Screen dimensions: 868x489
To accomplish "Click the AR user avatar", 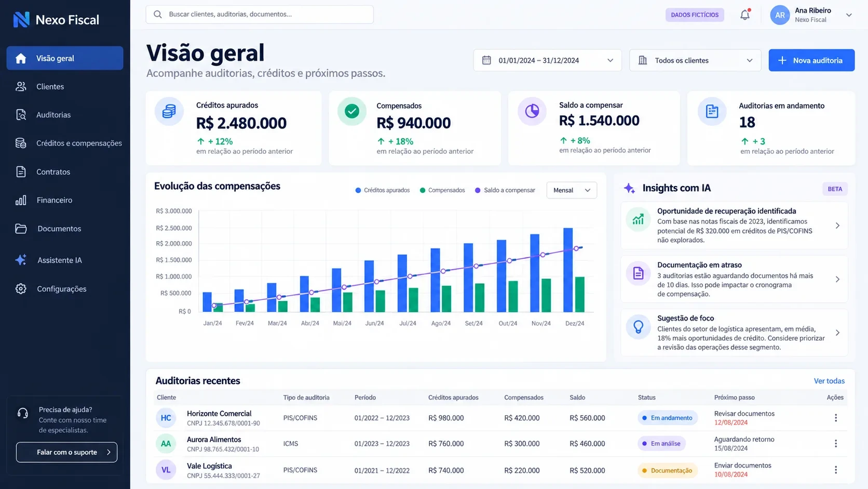I will click(x=780, y=15).
